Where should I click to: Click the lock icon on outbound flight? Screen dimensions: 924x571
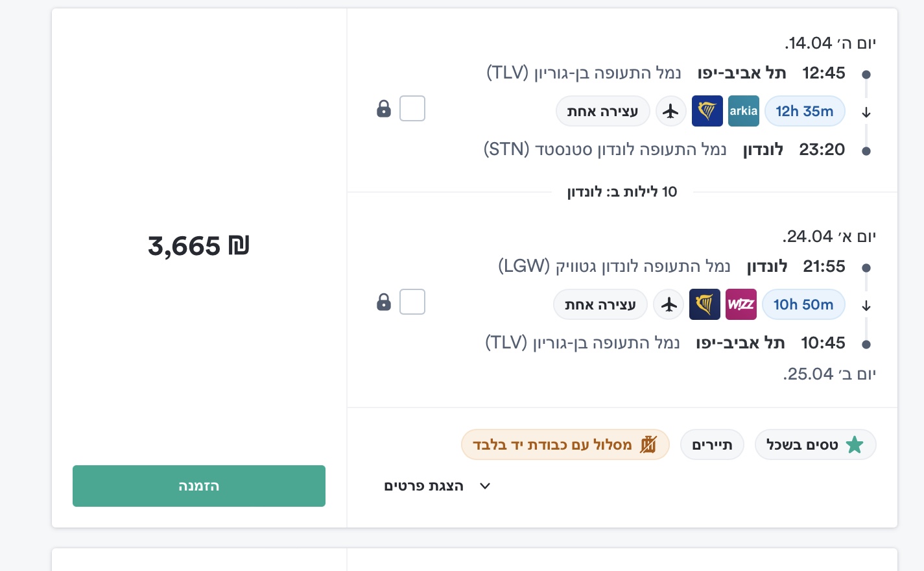(x=384, y=108)
